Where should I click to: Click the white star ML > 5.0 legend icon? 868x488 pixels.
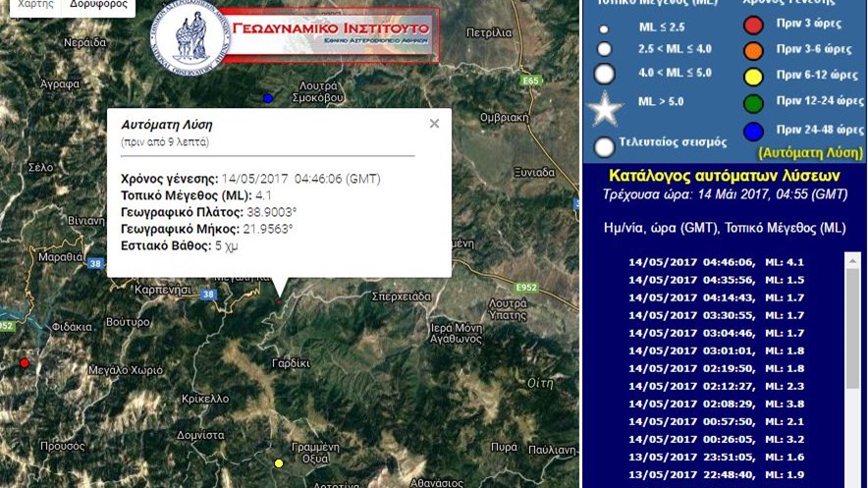605,108
